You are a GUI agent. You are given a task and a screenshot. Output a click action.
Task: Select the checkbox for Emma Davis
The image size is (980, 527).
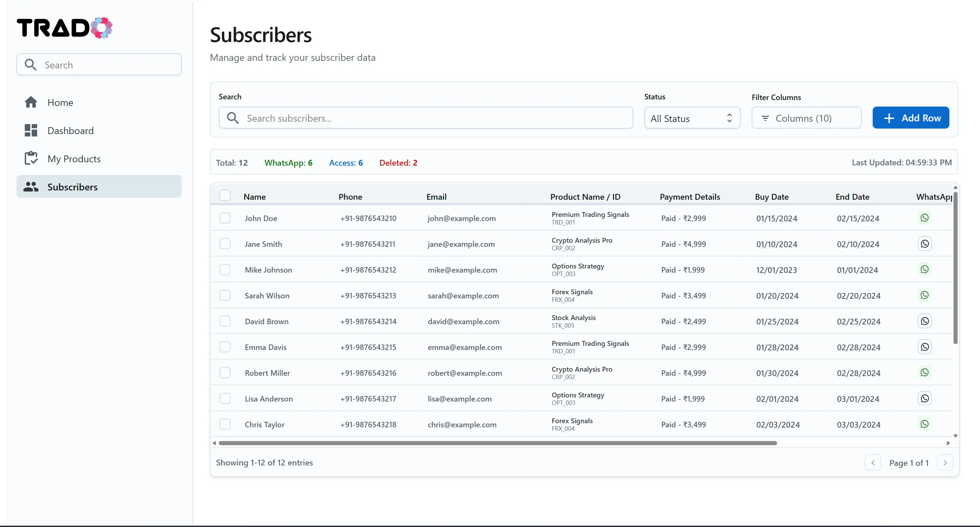coord(225,347)
